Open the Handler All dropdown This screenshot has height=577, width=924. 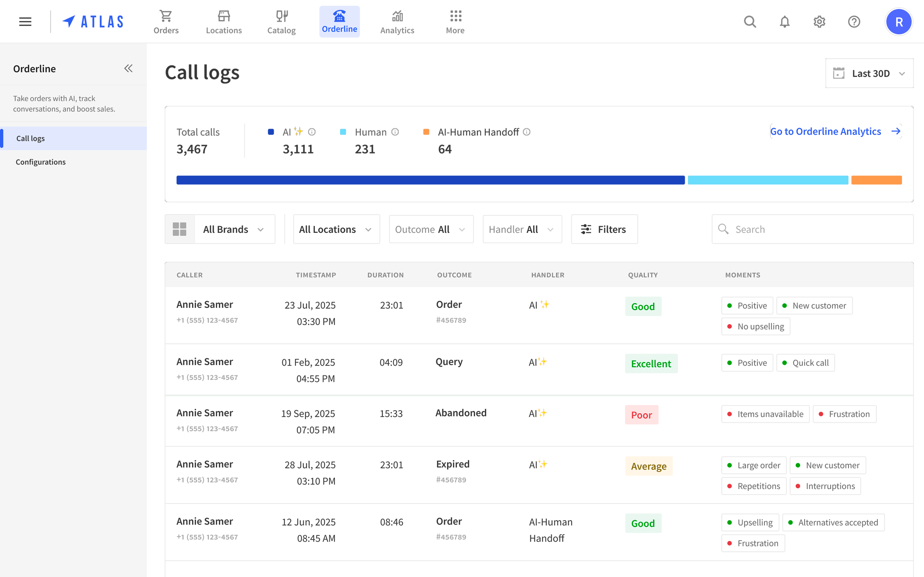[x=522, y=229]
